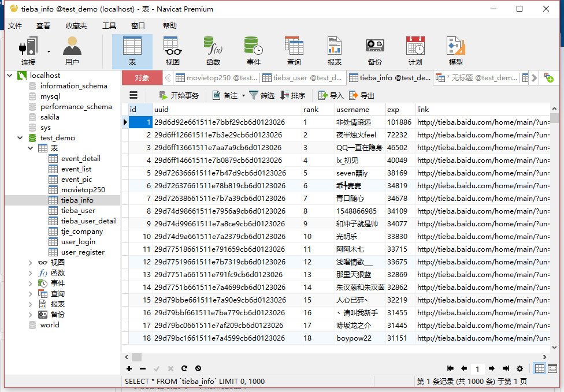Switch to the tieba_user tab
Image resolution: width=564 pixels, height=392 pixels.
click(x=302, y=77)
